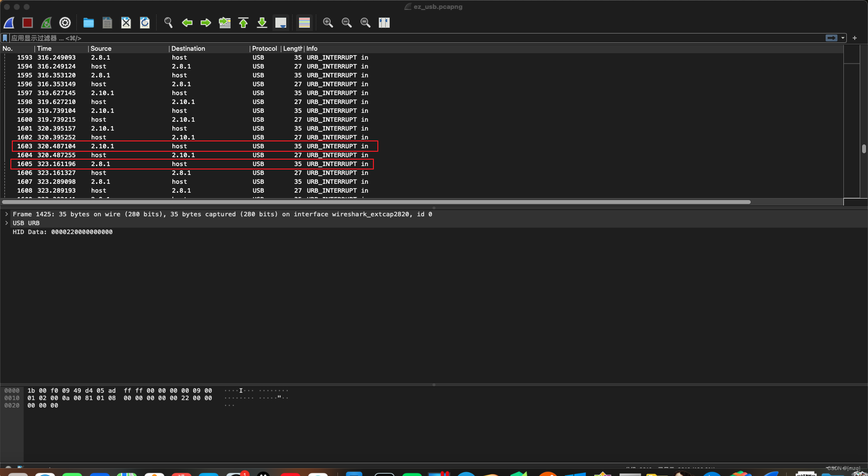
Task: Select packet number 1593
Action: [x=422, y=58]
